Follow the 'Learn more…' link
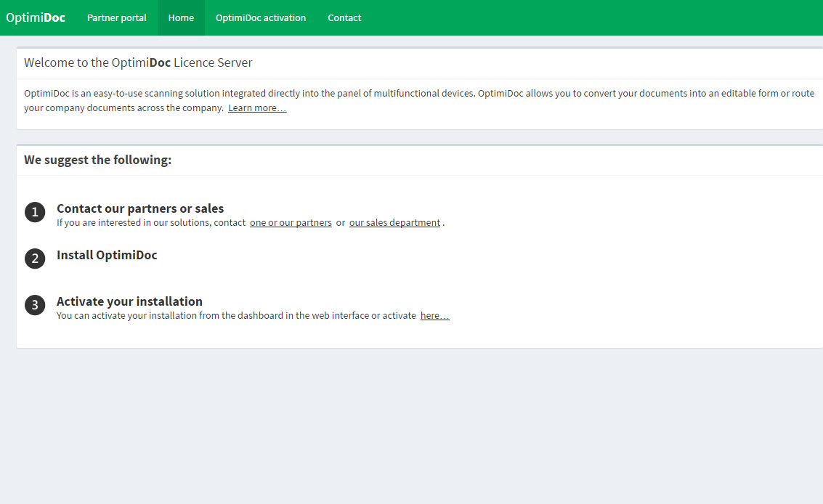The image size is (823, 504). click(x=257, y=108)
